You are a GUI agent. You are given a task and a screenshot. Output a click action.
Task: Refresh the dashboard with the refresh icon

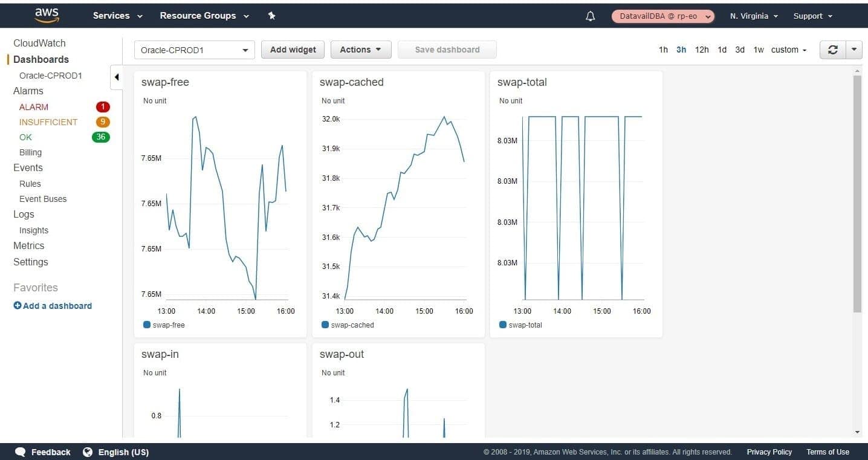(832, 50)
